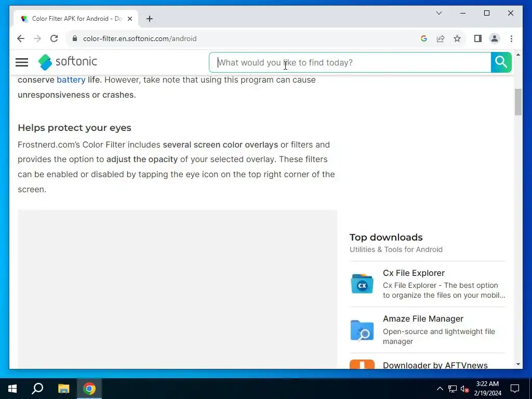Close the Color Filter APK tab
This screenshot has width=532, height=399.
point(129,19)
